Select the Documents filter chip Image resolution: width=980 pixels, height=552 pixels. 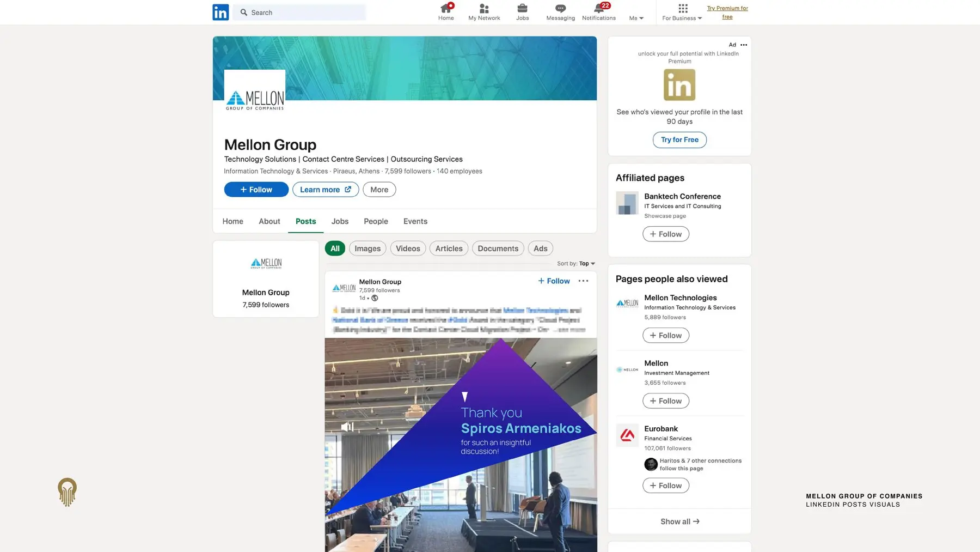click(498, 248)
